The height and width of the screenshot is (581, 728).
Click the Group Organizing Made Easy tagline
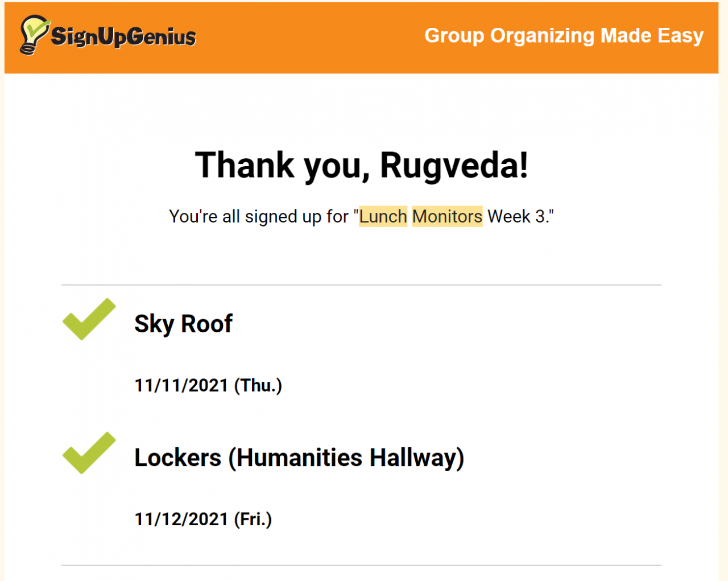(x=564, y=36)
